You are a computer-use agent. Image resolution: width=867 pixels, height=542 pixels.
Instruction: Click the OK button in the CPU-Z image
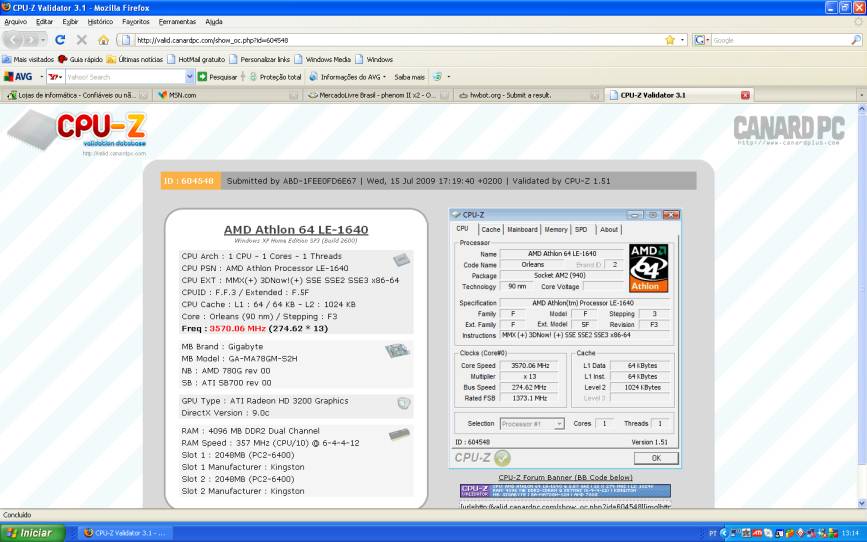coord(656,458)
